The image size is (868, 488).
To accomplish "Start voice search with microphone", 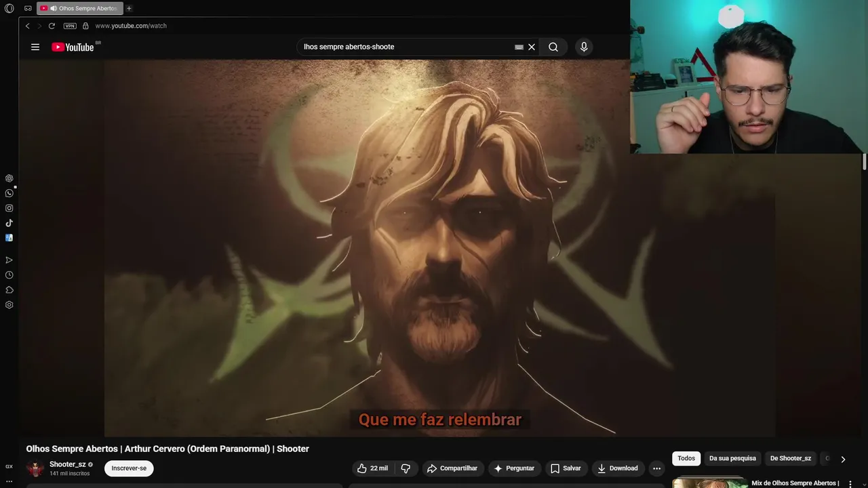I will tap(584, 47).
